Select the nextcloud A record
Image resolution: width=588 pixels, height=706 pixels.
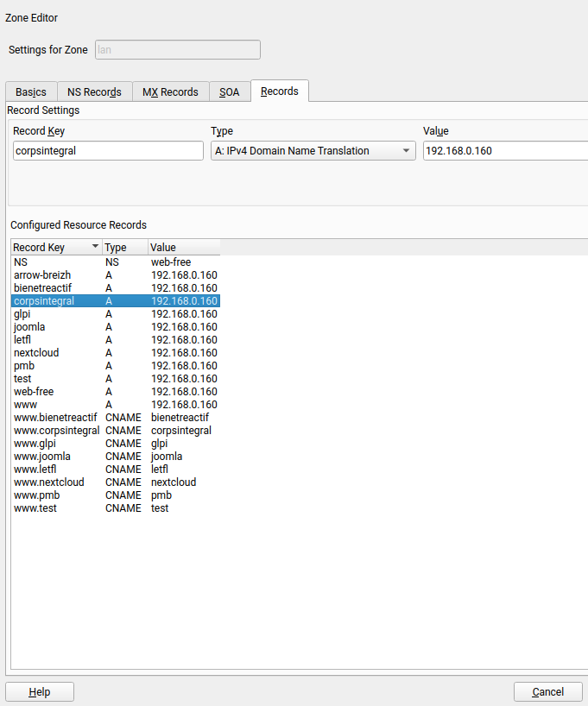coord(116,353)
